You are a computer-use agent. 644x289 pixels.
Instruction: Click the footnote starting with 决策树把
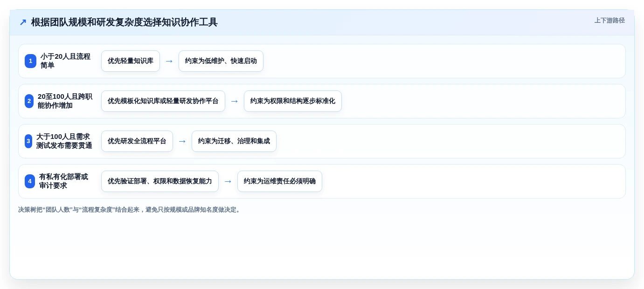(x=130, y=210)
